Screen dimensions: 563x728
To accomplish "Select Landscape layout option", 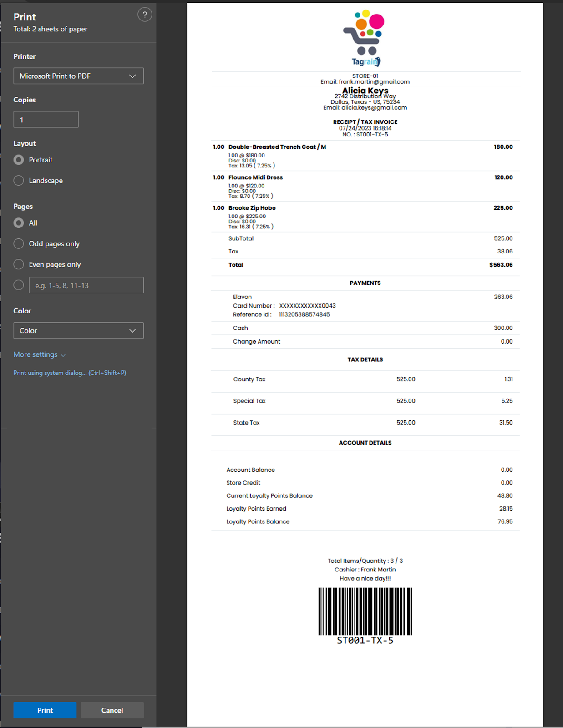I will 19,181.
